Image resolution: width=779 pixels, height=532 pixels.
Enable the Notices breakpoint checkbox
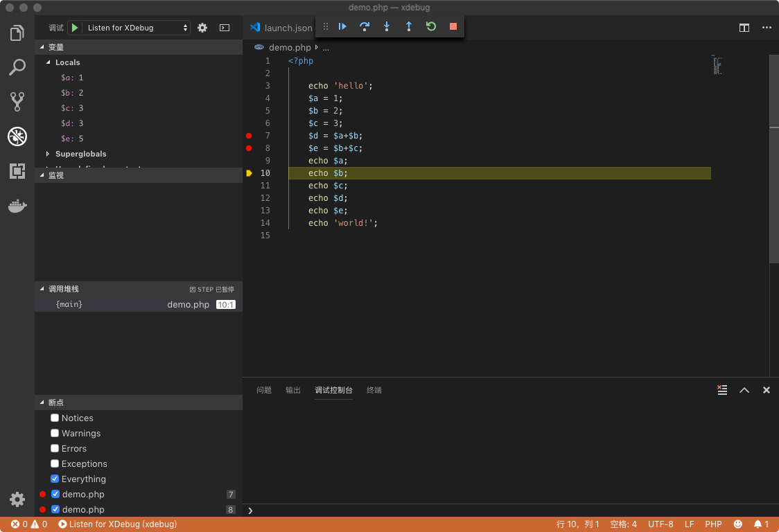55,418
